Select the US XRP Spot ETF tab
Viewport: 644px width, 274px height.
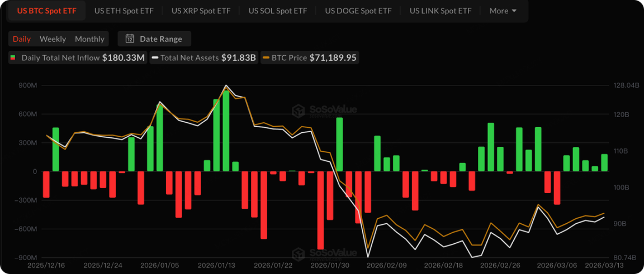click(201, 11)
